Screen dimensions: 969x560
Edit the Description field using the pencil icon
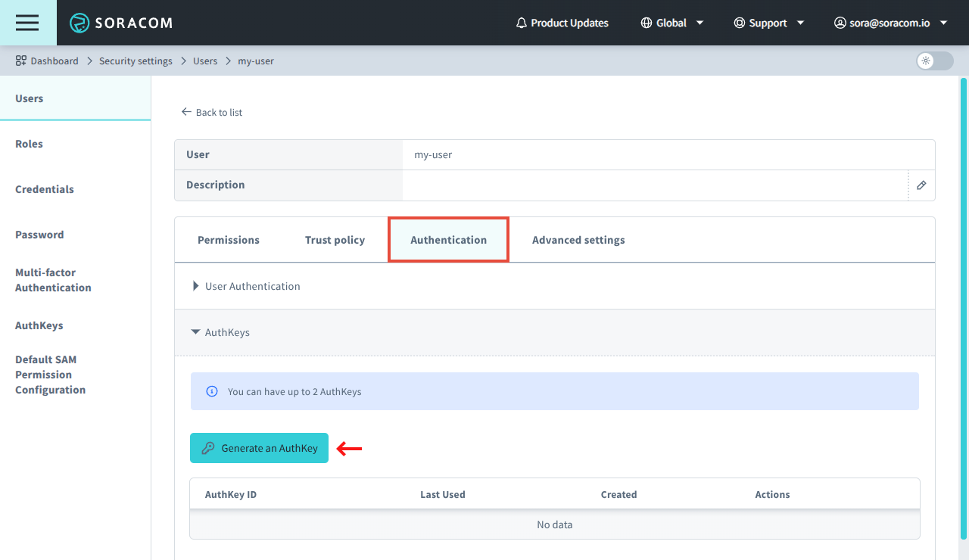(921, 185)
